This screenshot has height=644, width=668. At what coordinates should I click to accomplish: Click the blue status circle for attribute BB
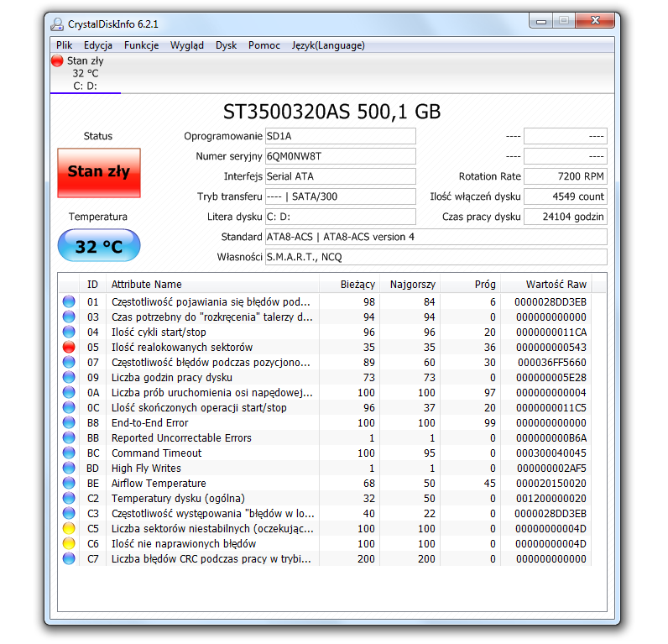[x=69, y=438]
